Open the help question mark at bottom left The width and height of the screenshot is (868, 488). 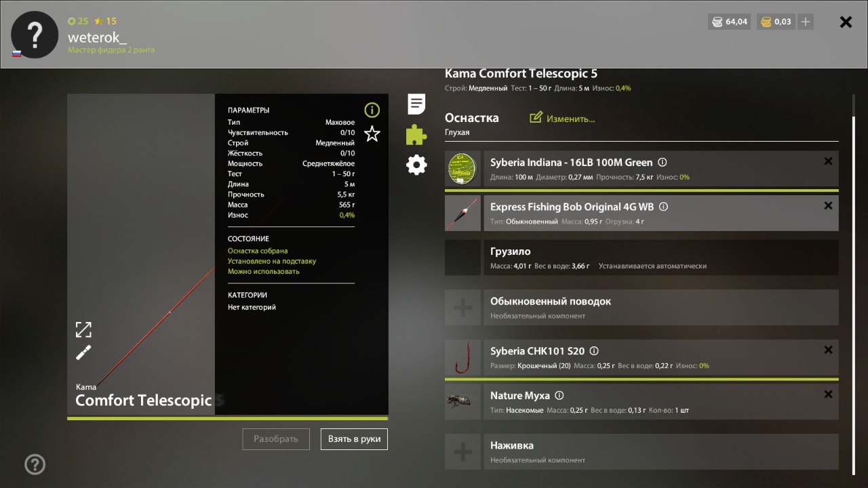point(35,464)
